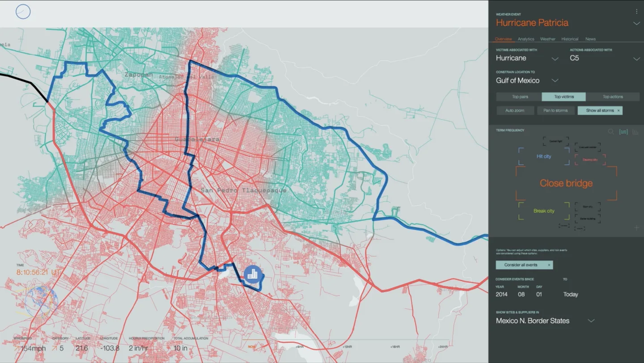Screen dimensions: 644x363
Task: Click the year field 2014
Action: tap(501, 294)
